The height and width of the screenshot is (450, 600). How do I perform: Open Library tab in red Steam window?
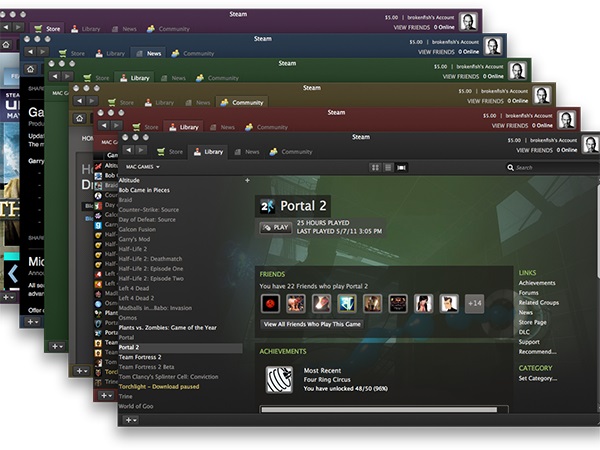pos(184,127)
